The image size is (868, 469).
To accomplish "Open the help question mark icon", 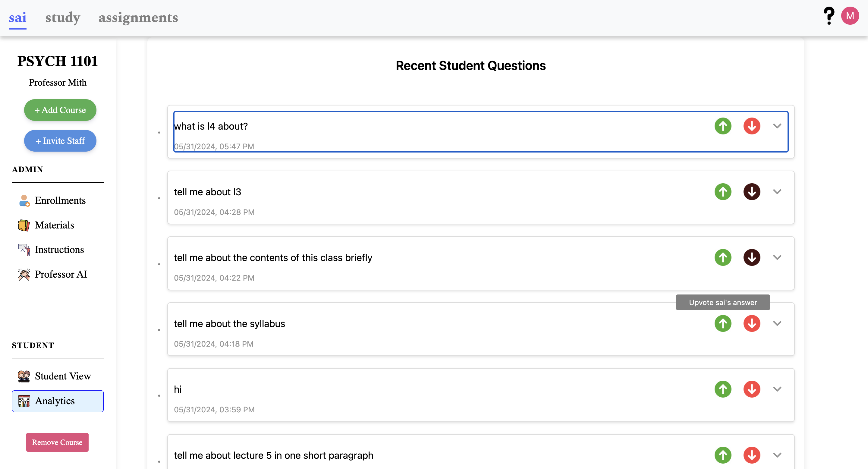I will pyautogui.click(x=829, y=16).
